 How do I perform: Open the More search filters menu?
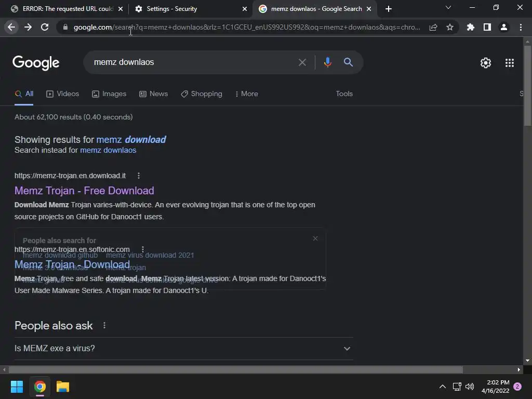click(247, 94)
